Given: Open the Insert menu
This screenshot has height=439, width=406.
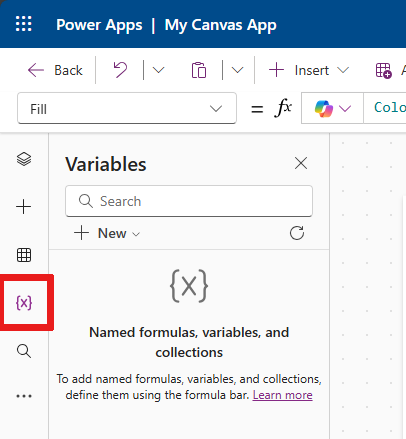Looking at the screenshot, I should tap(309, 70).
